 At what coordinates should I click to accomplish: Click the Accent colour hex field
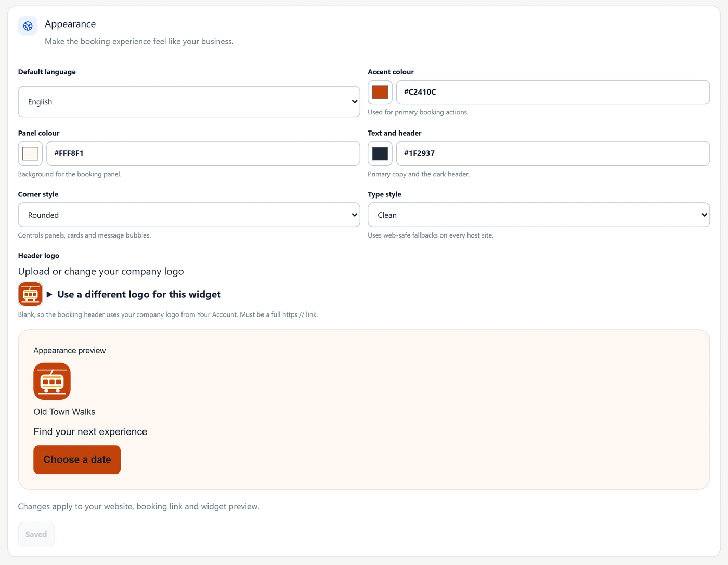coord(553,92)
